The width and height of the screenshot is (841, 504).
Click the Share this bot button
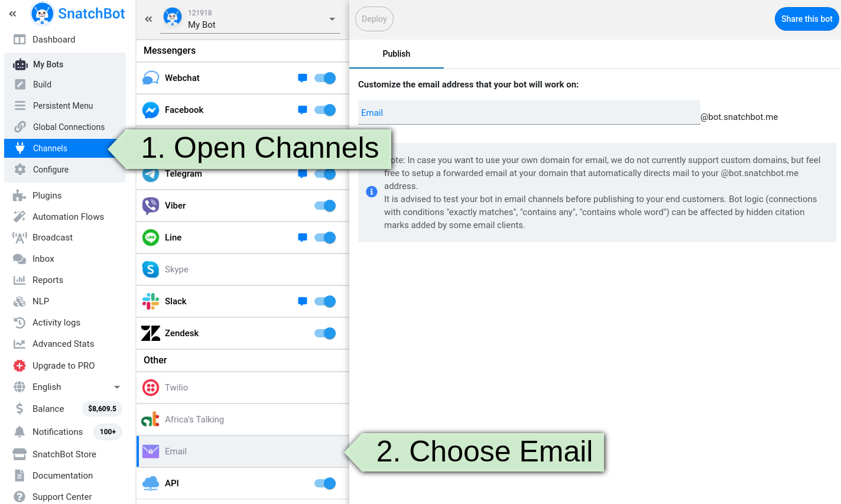(807, 19)
